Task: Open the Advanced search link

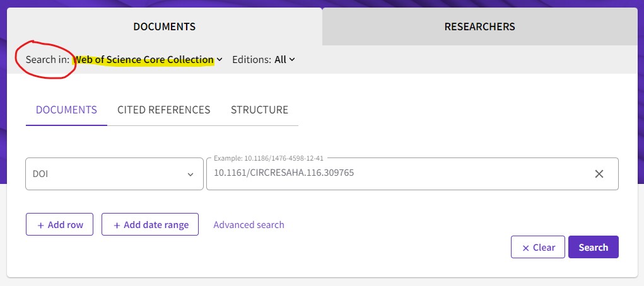Action: [x=249, y=225]
